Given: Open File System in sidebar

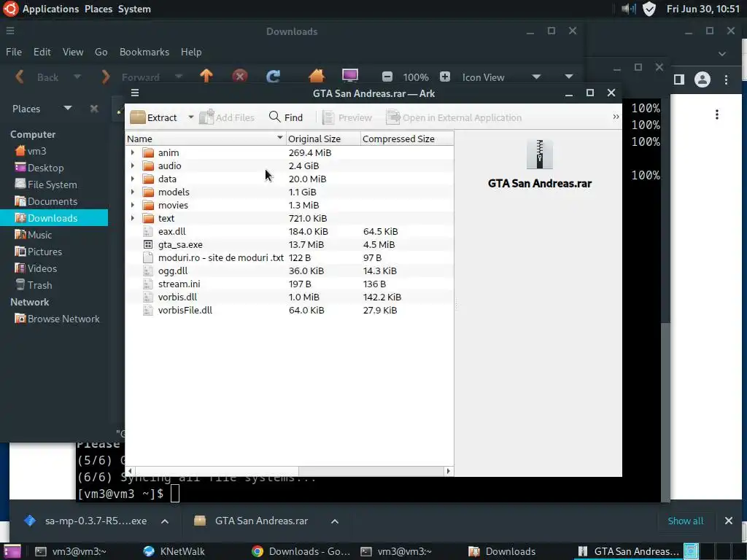Looking at the screenshot, I should pyautogui.click(x=46, y=184).
